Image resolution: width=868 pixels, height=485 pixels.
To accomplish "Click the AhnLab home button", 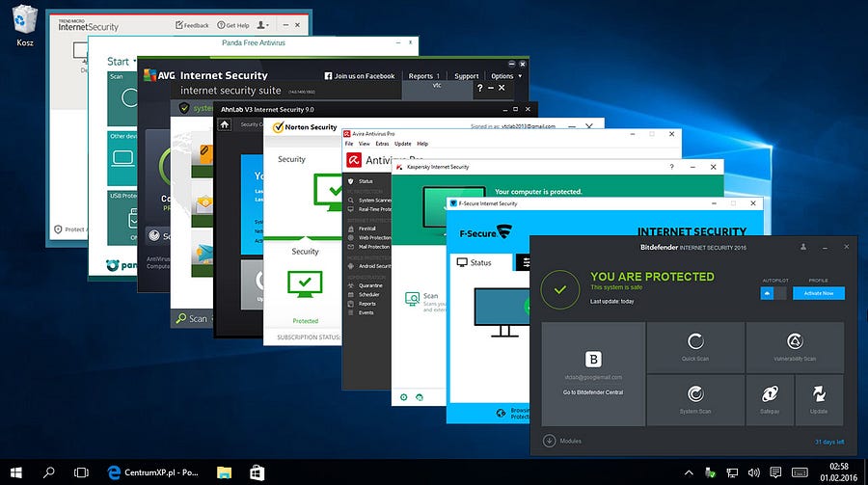I will [224, 124].
